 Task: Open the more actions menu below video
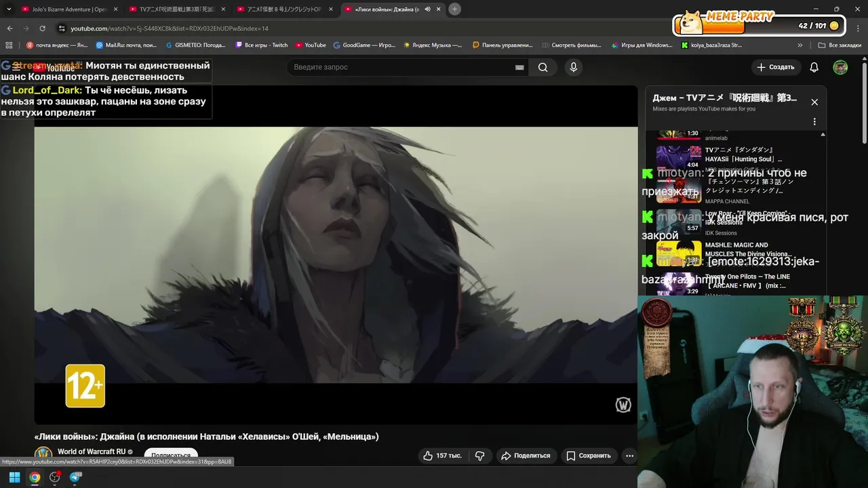tap(629, 455)
